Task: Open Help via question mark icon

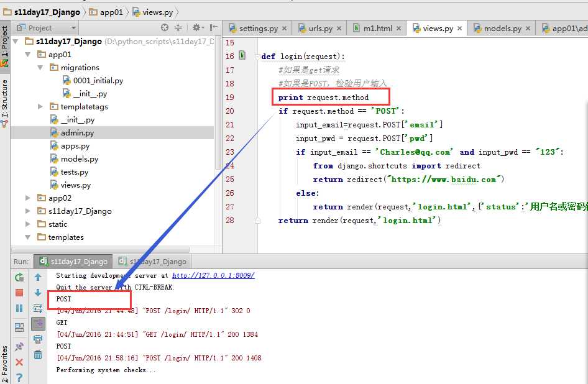Action: point(19,377)
